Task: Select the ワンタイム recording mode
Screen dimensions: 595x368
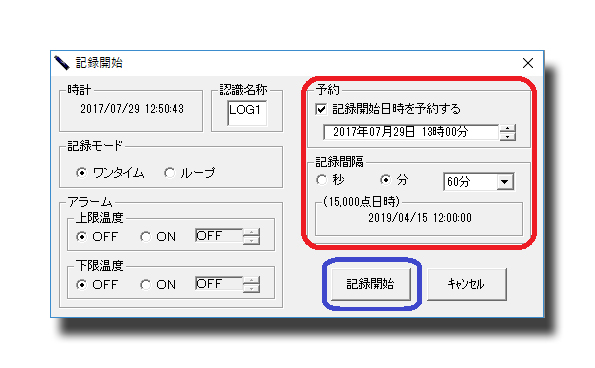Action: pyautogui.click(x=81, y=173)
